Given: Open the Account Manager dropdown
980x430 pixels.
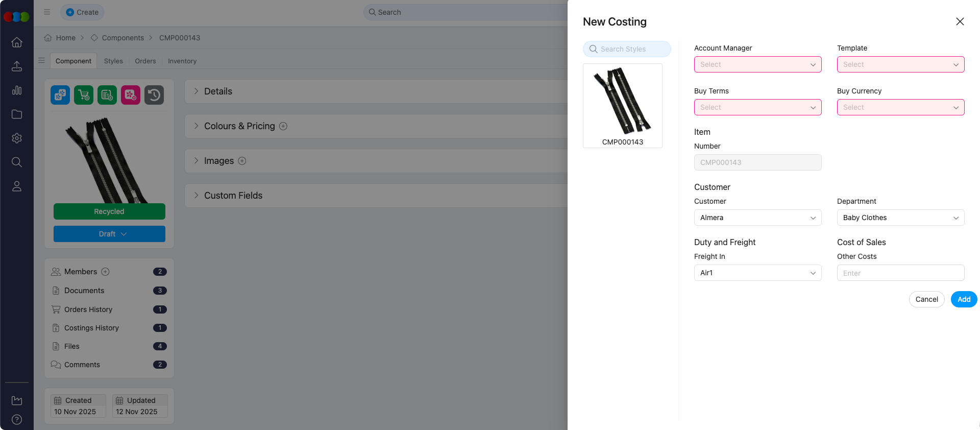Looking at the screenshot, I should click(x=758, y=64).
